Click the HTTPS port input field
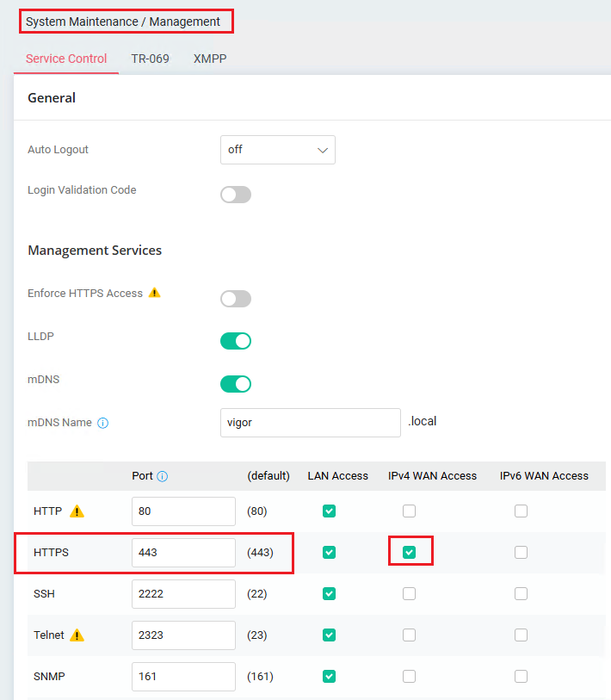The width and height of the screenshot is (611, 700). (183, 552)
